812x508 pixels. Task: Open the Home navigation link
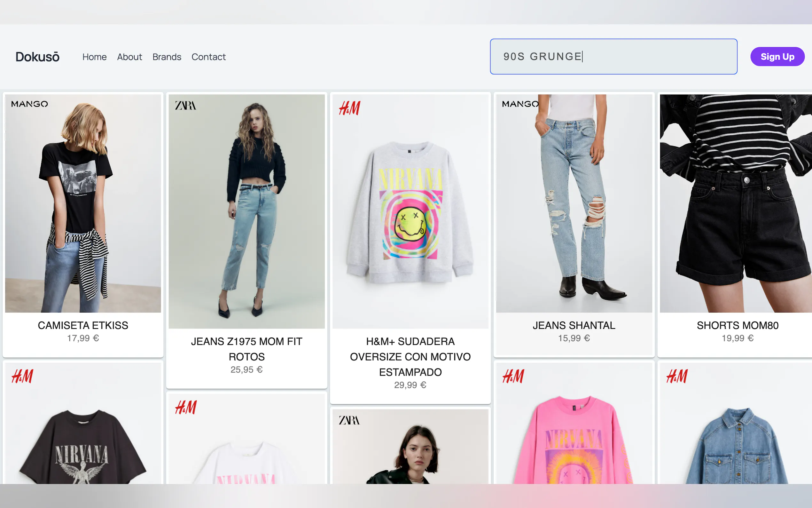coord(94,57)
